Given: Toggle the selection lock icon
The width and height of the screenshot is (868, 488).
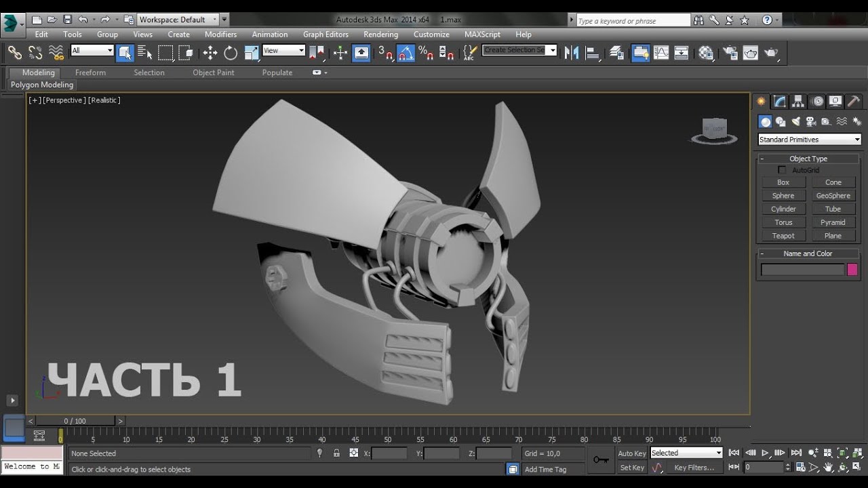Looking at the screenshot, I should click(x=336, y=453).
